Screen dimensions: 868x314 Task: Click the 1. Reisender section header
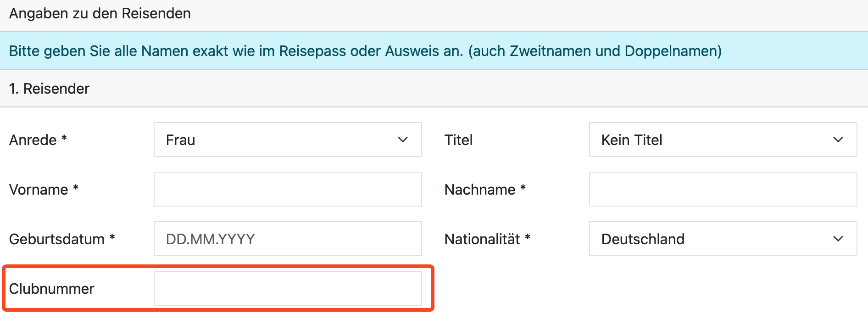(50, 89)
